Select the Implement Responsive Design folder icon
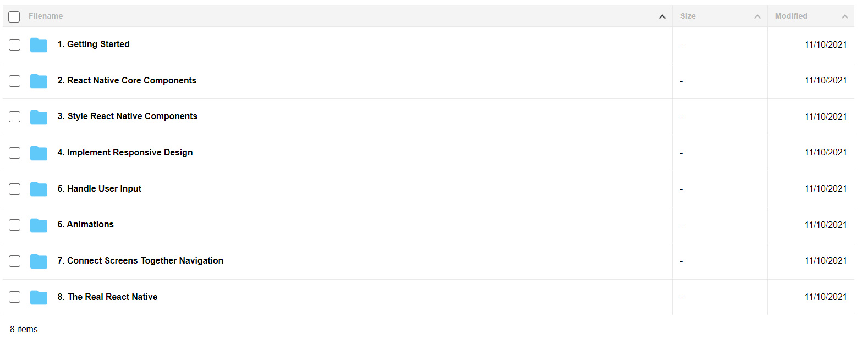 coord(39,153)
